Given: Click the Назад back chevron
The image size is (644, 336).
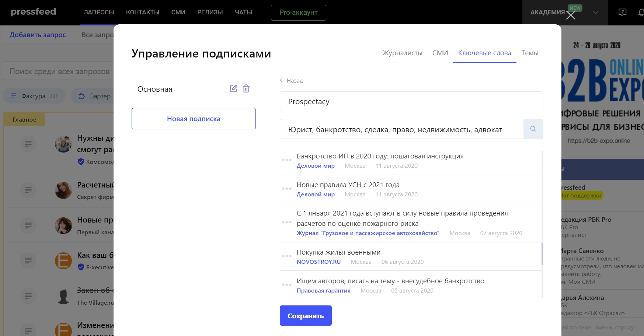Looking at the screenshot, I should click(x=282, y=80).
